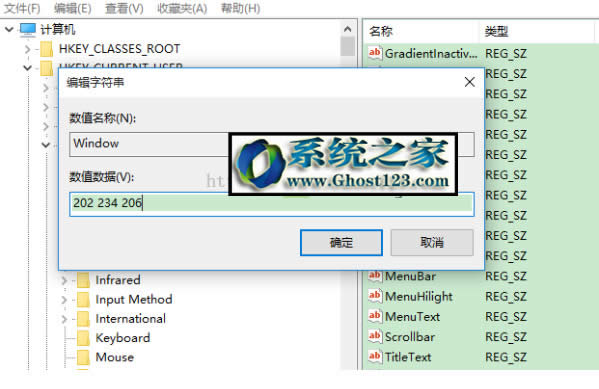This screenshot has height=389, width=599.
Task: Select the GradientInactiv... value name
Action: pos(431,53)
